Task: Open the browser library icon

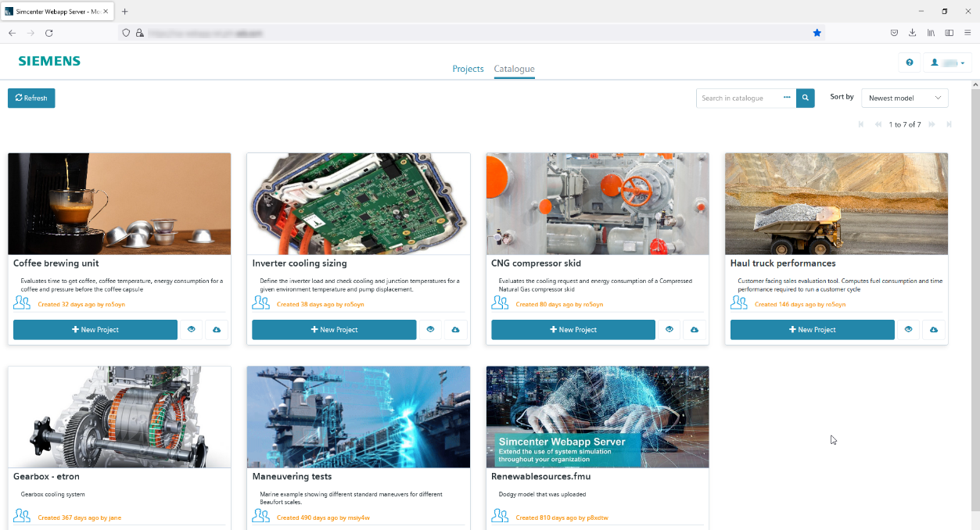Action: coord(931,33)
